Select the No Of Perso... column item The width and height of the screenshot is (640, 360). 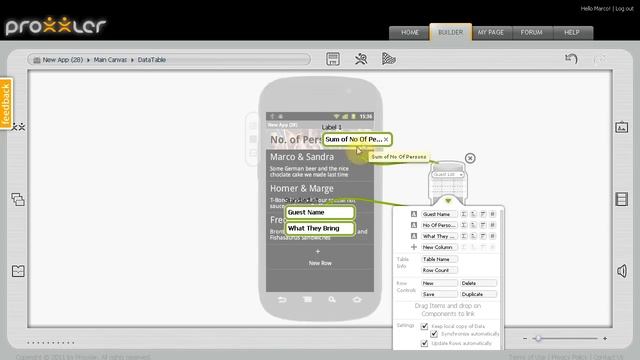439,225
